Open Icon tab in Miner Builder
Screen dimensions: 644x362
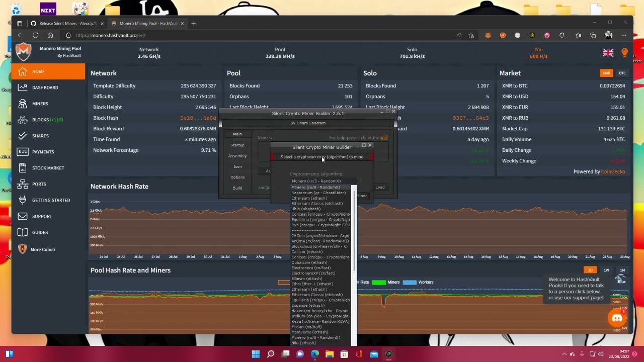click(237, 166)
